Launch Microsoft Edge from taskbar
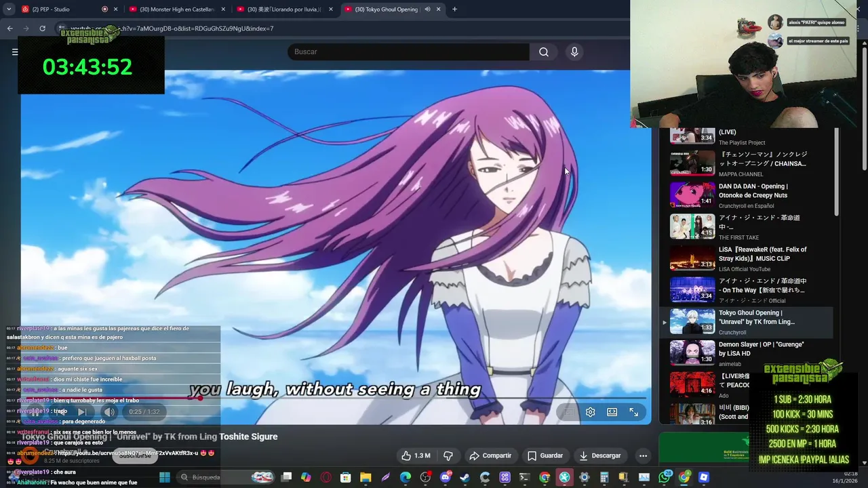This screenshot has height=488, width=868. (406, 477)
